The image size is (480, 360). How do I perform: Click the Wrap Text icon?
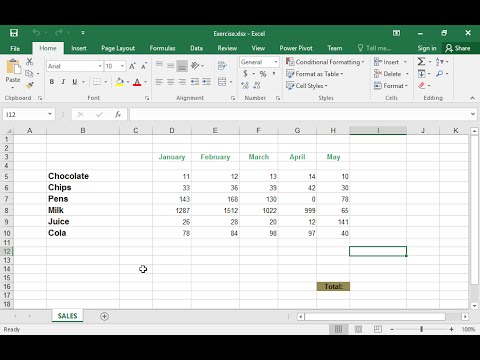click(222, 65)
